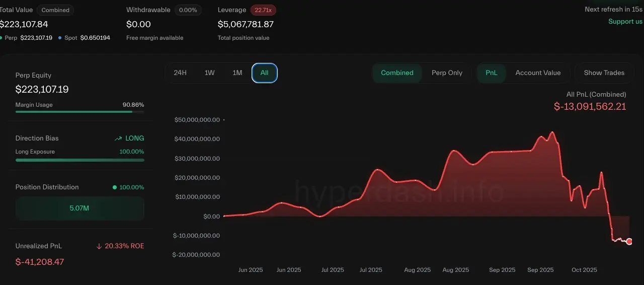This screenshot has height=285, width=644.
Task: Click the LONG trend arrow icon
Action: click(x=118, y=138)
